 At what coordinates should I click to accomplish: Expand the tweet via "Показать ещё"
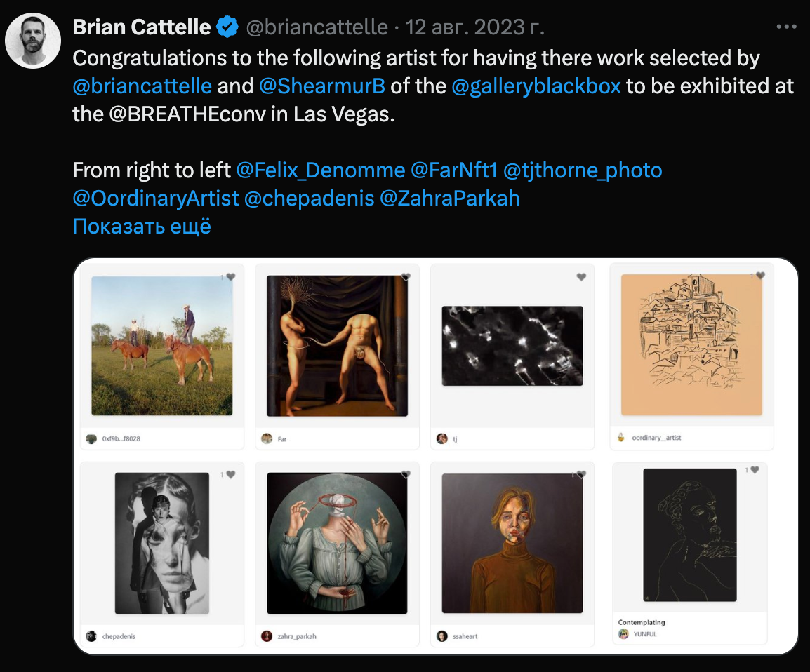coord(141,226)
